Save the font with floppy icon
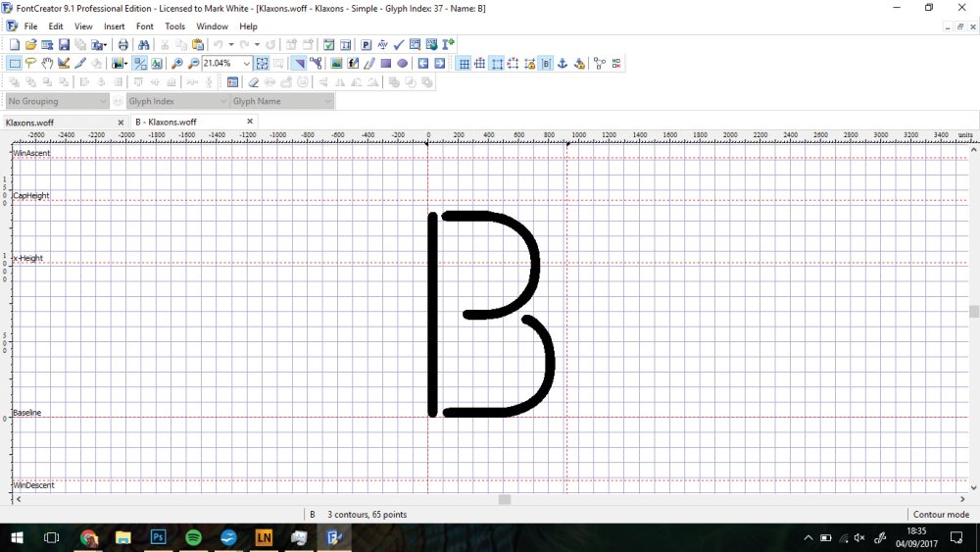Image resolution: width=980 pixels, height=552 pixels. pos(64,44)
